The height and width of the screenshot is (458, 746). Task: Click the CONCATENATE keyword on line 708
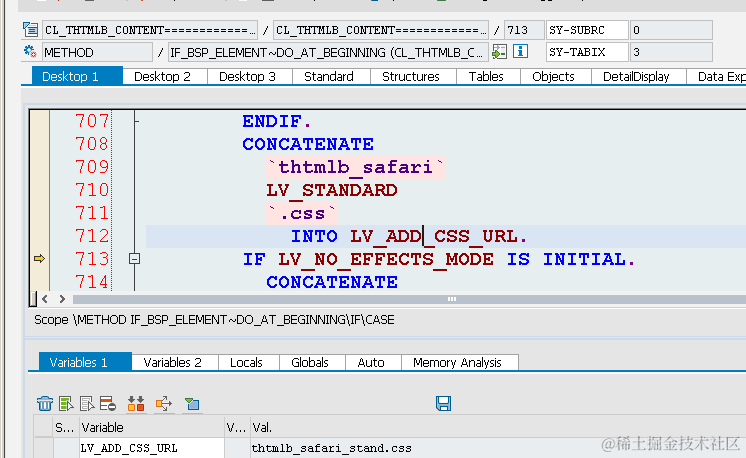point(308,144)
